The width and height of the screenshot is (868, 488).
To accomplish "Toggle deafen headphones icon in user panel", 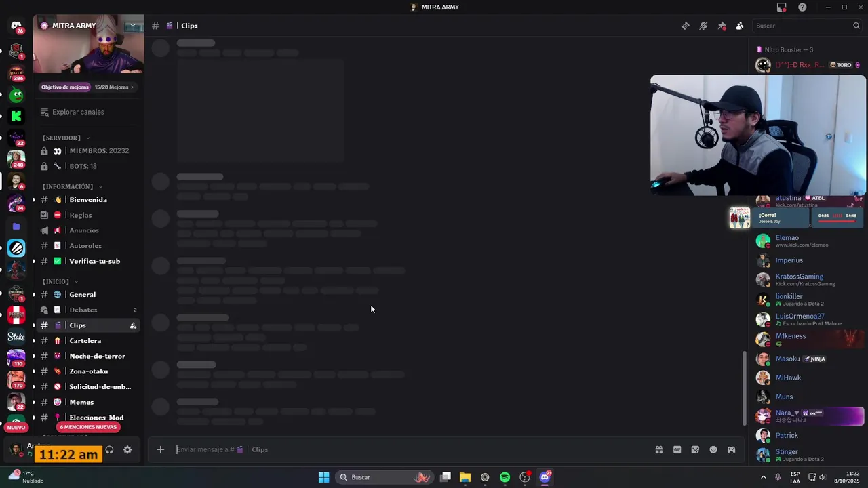I will [109, 449].
